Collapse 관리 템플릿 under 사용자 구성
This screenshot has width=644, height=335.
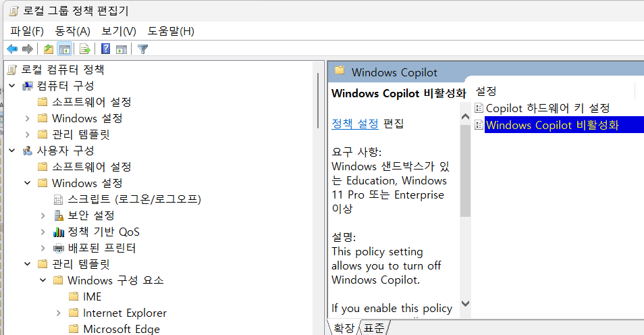(28, 264)
